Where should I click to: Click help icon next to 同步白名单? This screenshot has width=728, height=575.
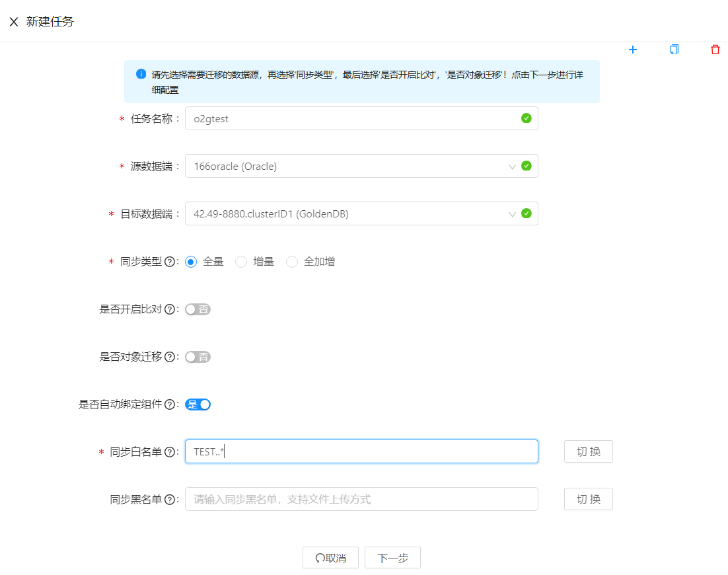coord(170,452)
